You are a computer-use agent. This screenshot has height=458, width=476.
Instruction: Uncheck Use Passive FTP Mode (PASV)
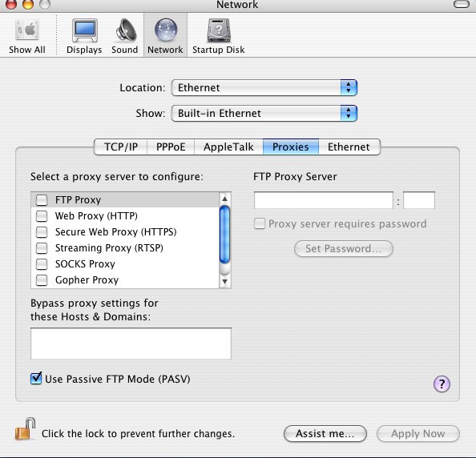(36, 378)
